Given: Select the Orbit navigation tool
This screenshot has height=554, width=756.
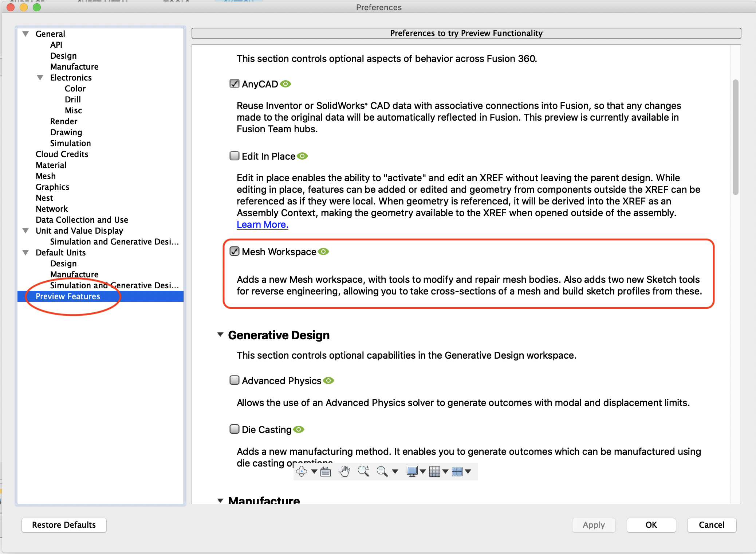Looking at the screenshot, I should pos(302,471).
